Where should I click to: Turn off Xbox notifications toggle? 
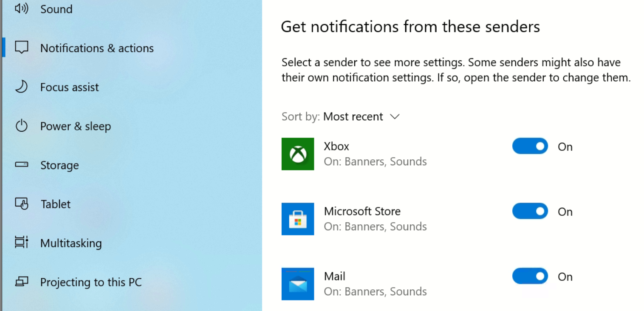[x=530, y=147]
